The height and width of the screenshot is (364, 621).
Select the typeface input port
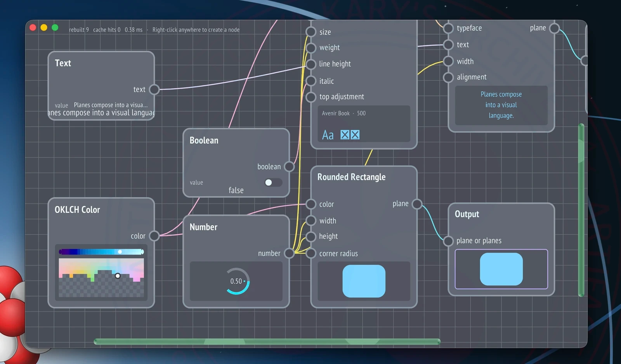click(x=448, y=28)
